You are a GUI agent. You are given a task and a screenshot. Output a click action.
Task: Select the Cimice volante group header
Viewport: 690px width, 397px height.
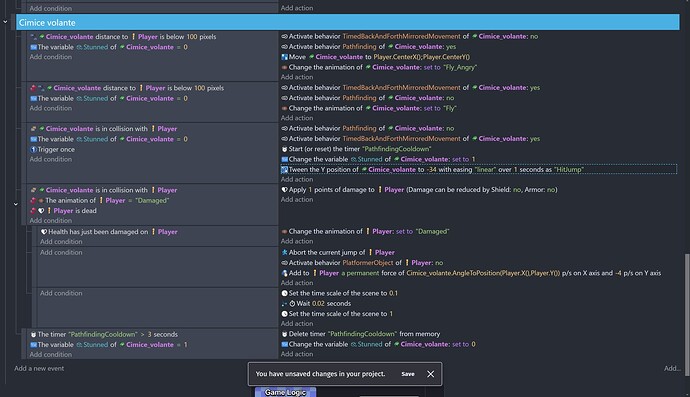pos(348,22)
